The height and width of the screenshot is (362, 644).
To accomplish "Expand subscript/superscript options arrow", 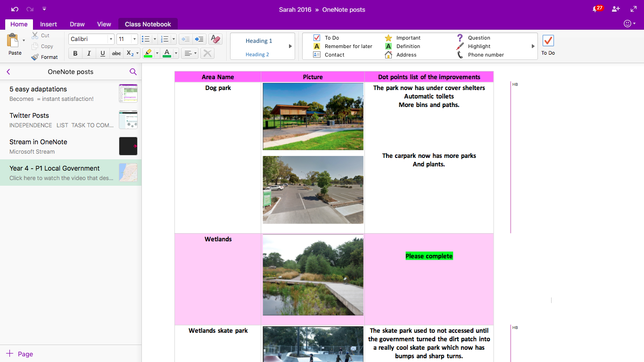I will [x=138, y=53].
